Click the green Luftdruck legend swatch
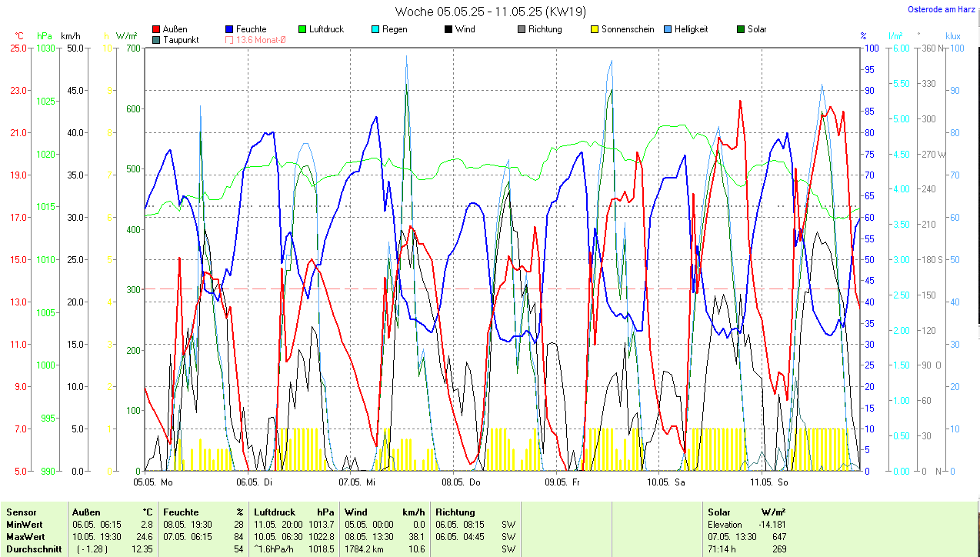Viewport: 980px width, 557px height. (302, 29)
